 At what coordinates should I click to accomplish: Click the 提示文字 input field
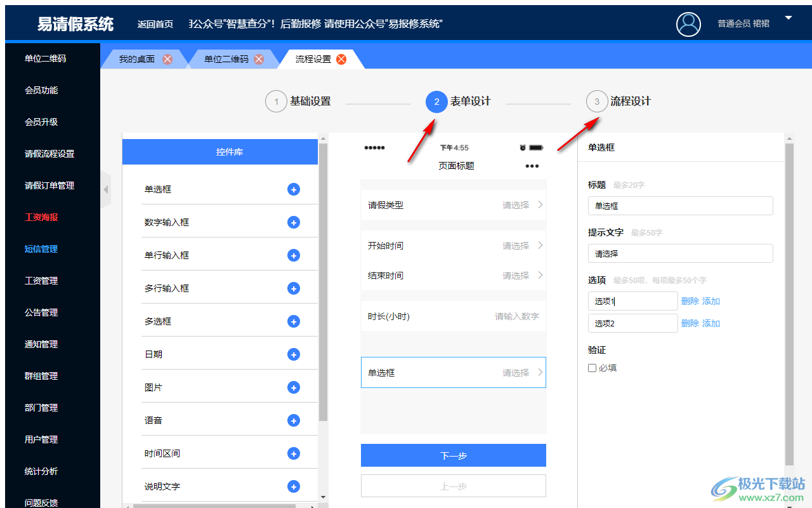[681, 253]
